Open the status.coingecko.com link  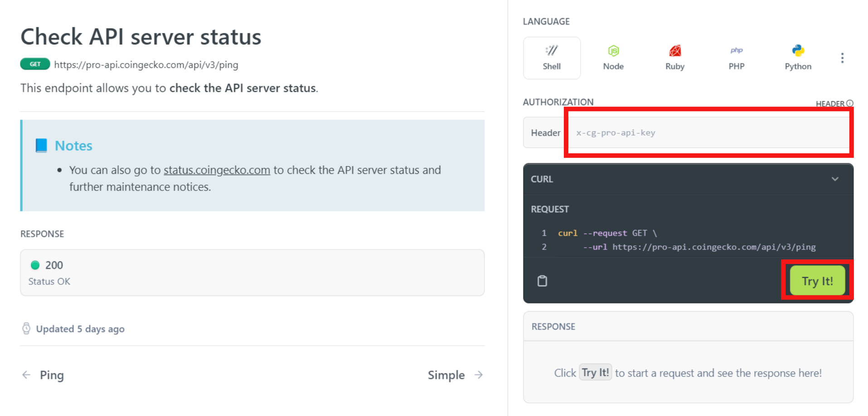pos(217,170)
